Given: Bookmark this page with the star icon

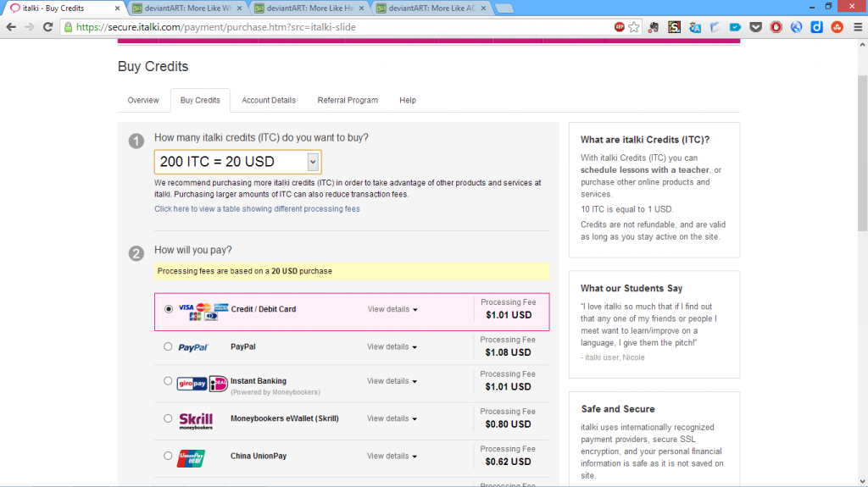Looking at the screenshot, I should [x=634, y=27].
